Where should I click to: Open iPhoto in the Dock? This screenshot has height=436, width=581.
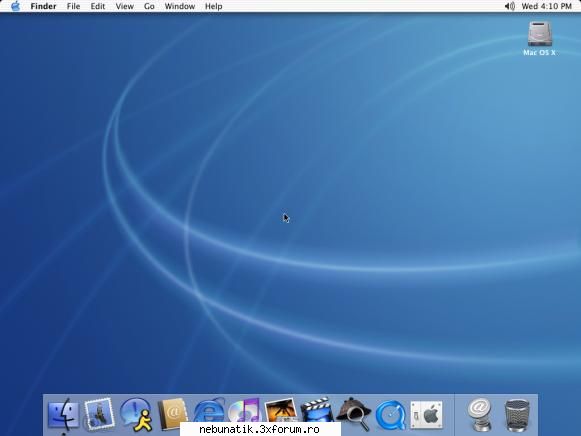(281, 410)
